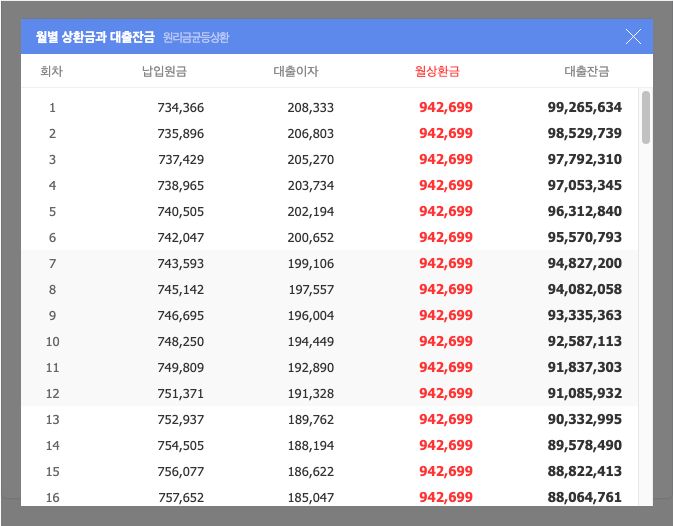Select interest value 199,106
The height and width of the screenshot is (526, 673).
pyautogui.click(x=311, y=263)
